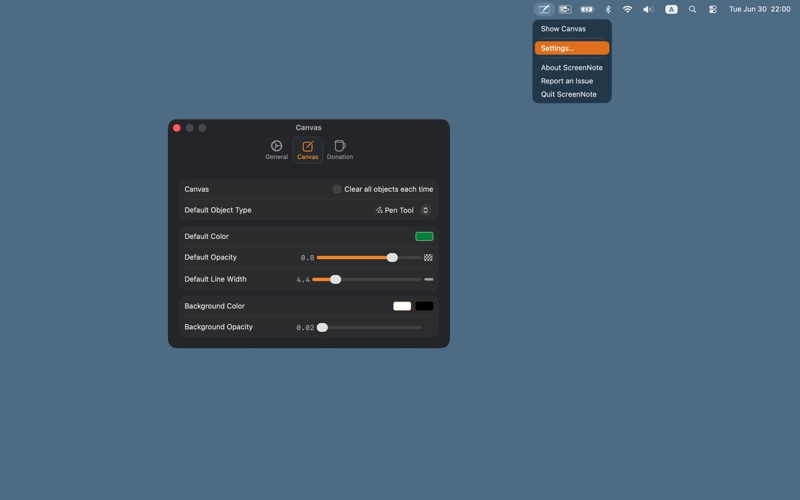Open About ScreenNote
Screen dimensions: 800x500
point(571,67)
